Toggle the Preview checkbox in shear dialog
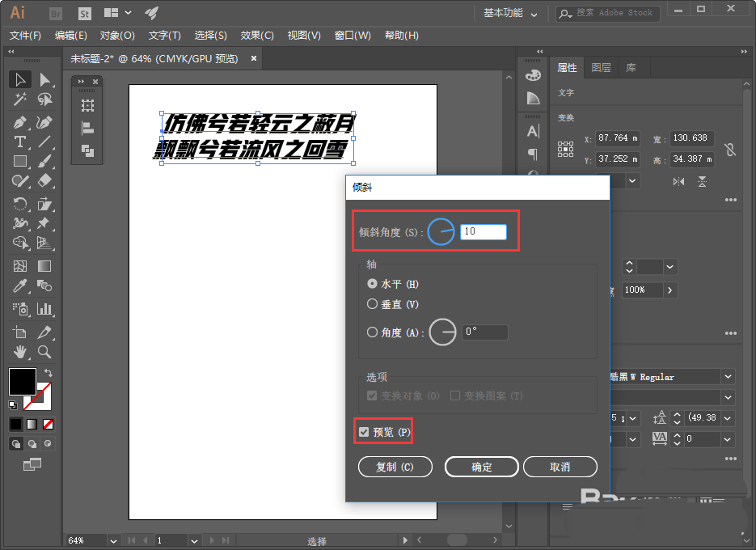Screen dimensions: 756x550 (x=364, y=432)
